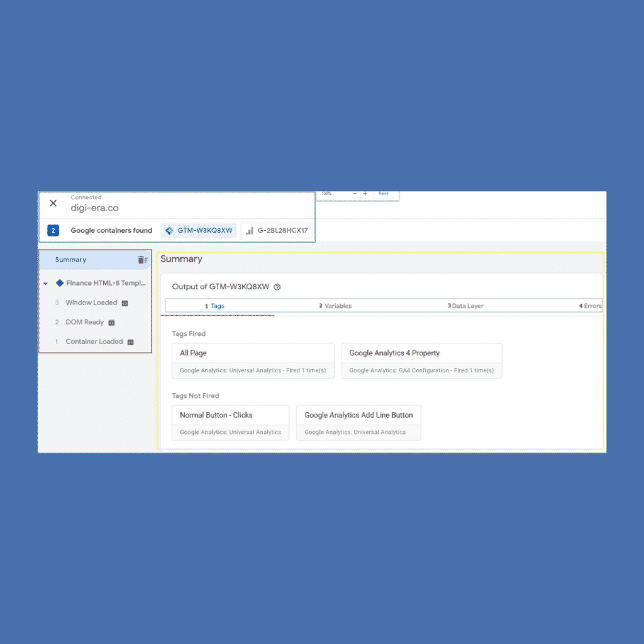The image size is (644, 644).
Task: Click the blue diamond icon beside Finance HTML-5 Template
Action: coord(60,283)
